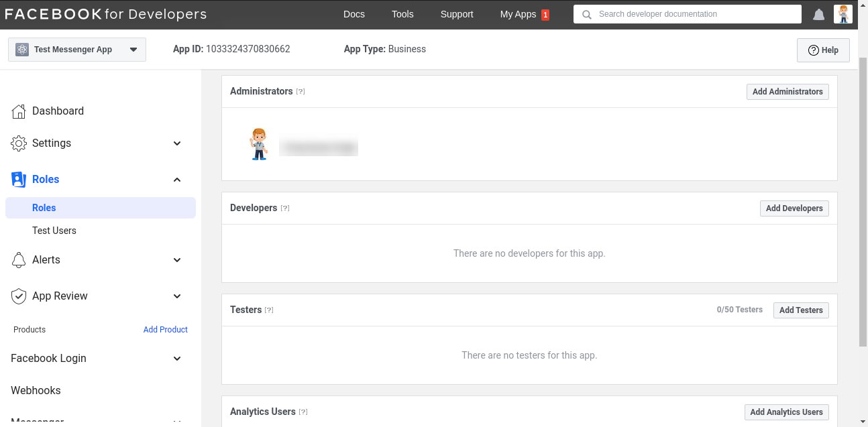Open the Tools menu
Screen dimensions: 868x427
[402, 14]
